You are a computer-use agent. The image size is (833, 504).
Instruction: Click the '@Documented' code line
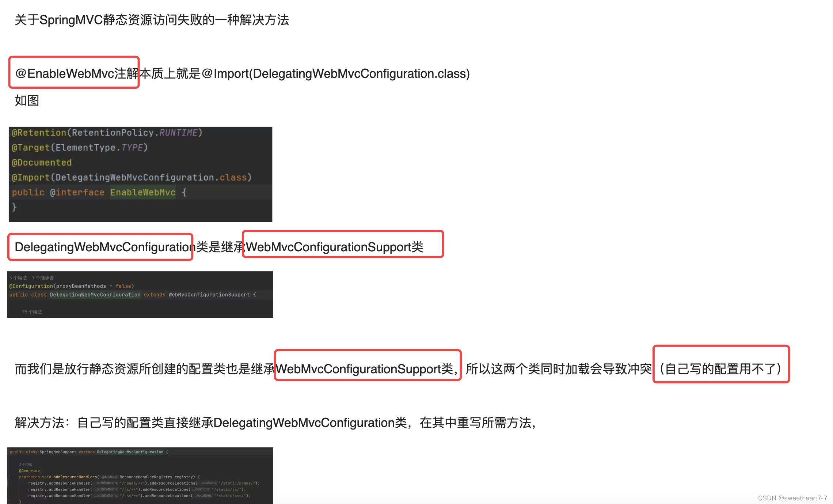tap(42, 163)
